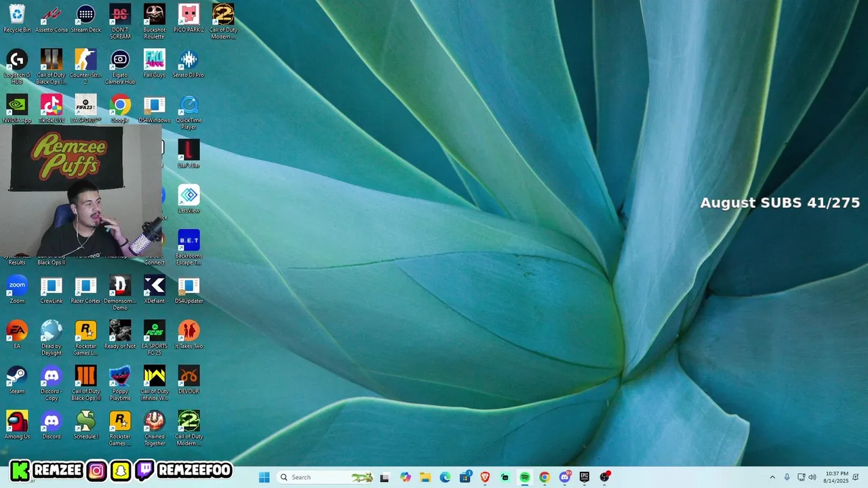Open Task View from the taskbar
The width and height of the screenshot is (868, 488).
pos(384,477)
